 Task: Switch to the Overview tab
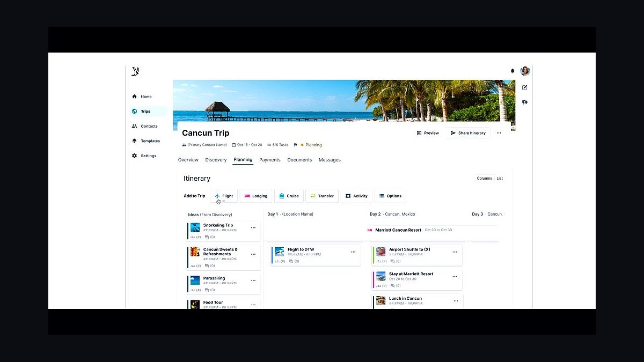click(x=188, y=160)
